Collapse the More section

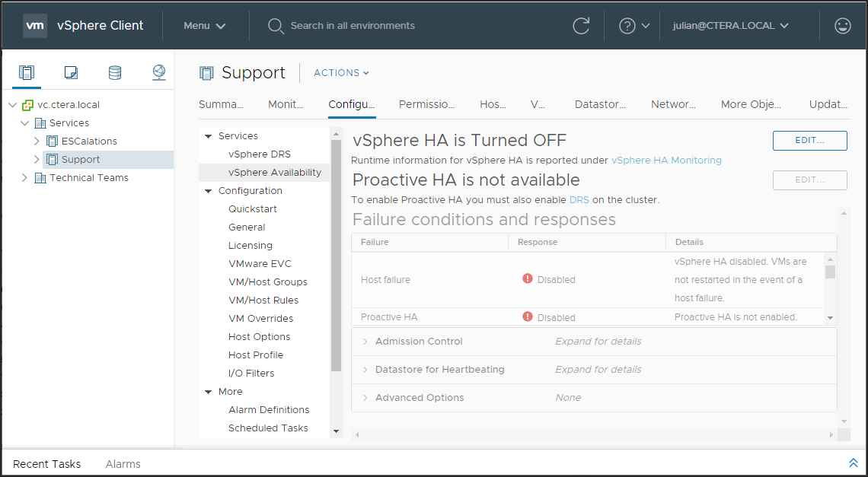click(x=209, y=392)
